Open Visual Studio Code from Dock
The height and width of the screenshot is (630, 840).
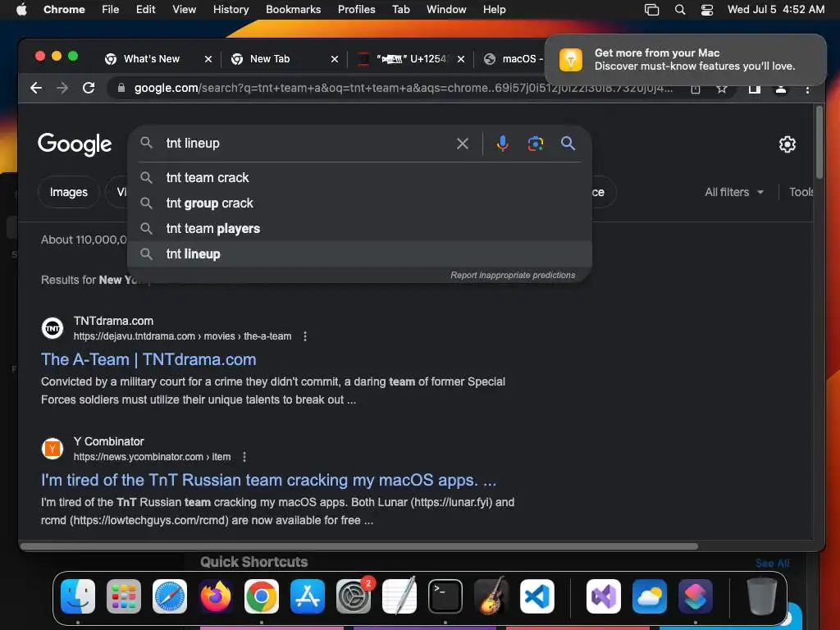pyautogui.click(x=537, y=596)
